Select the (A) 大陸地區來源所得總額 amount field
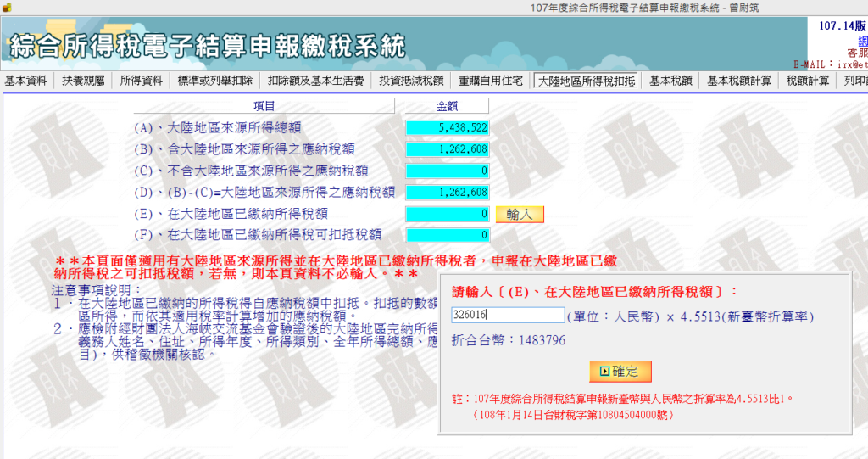The width and height of the screenshot is (868, 459). (x=448, y=127)
